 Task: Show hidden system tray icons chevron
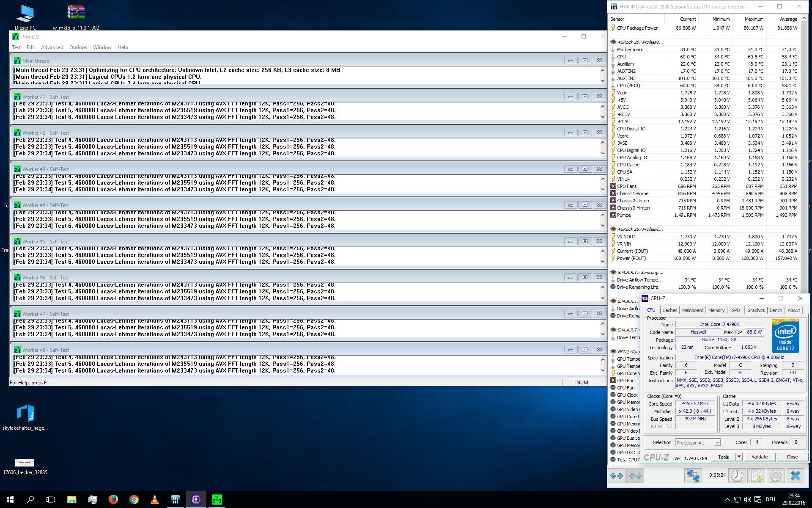727,500
